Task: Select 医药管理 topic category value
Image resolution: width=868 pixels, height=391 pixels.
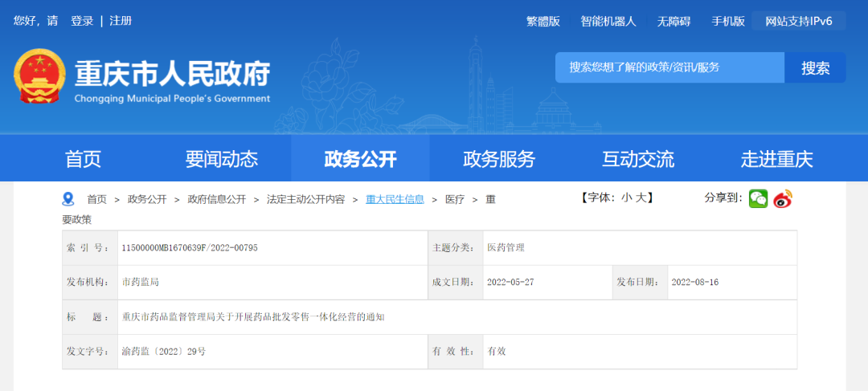Action: click(506, 248)
